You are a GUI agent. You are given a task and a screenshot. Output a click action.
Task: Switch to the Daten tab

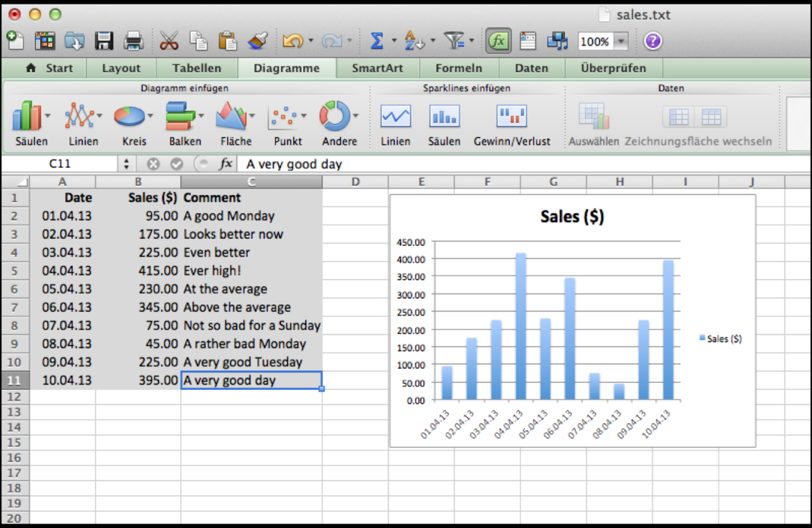click(x=531, y=68)
